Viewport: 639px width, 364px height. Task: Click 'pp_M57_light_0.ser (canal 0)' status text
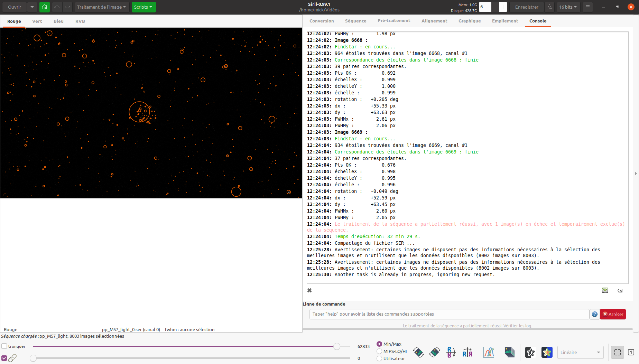tap(131, 329)
